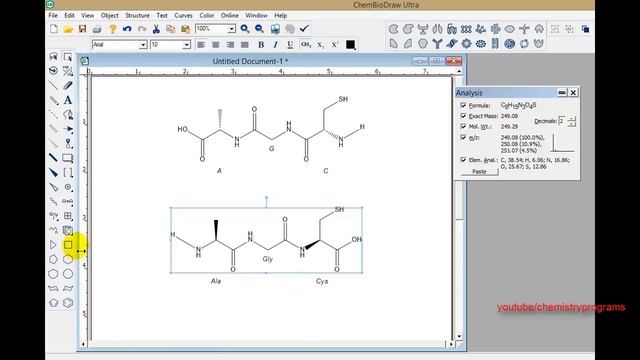Select the Cyclopentane ring tool
This screenshot has height=360, width=640.
(53, 259)
